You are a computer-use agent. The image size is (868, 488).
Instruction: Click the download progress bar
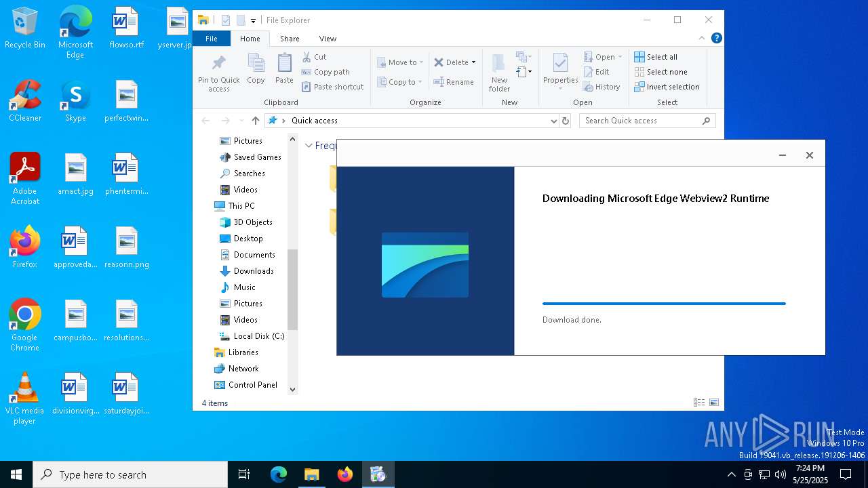pos(664,304)
